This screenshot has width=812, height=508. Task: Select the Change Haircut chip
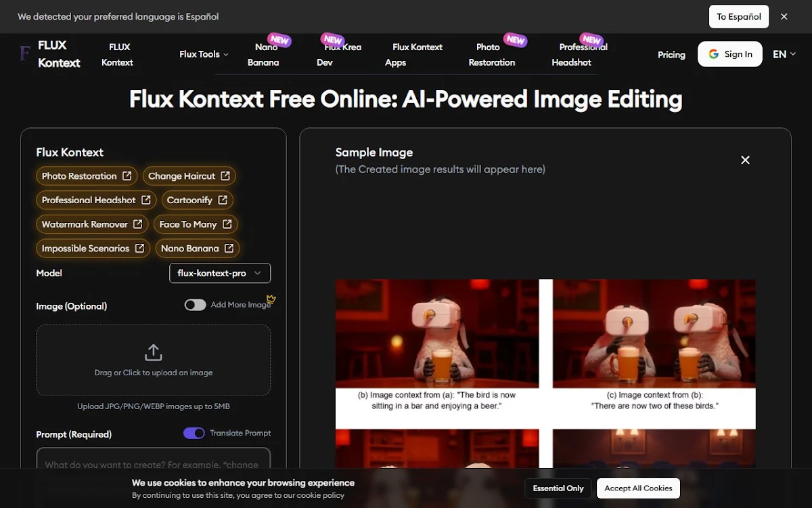coord(189,176)
